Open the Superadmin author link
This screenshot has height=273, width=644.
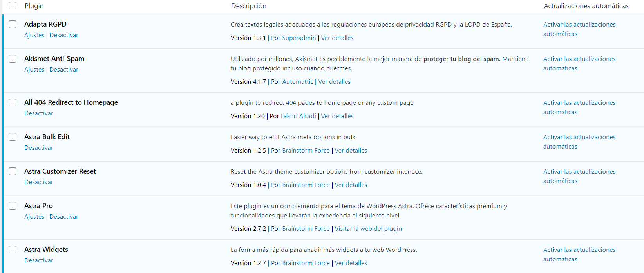click(299, 38)
